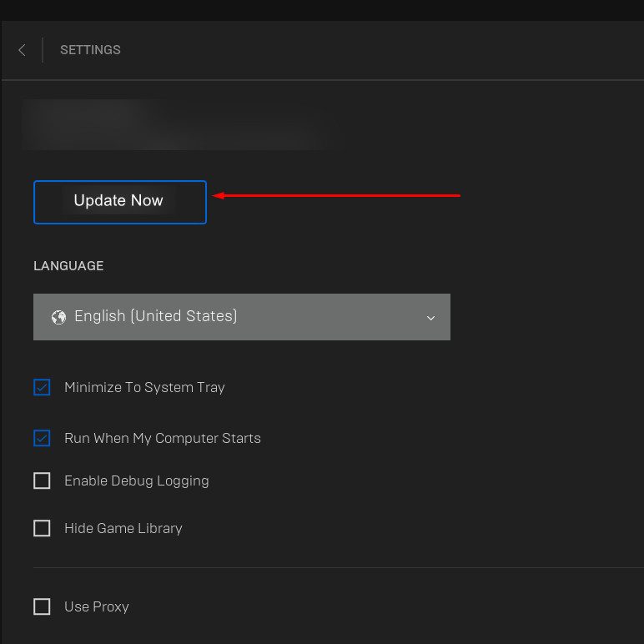This screenshot has width=644, height=644.
Task: Click the globe icon in the language selector
Action: click(x=58, y=317)
